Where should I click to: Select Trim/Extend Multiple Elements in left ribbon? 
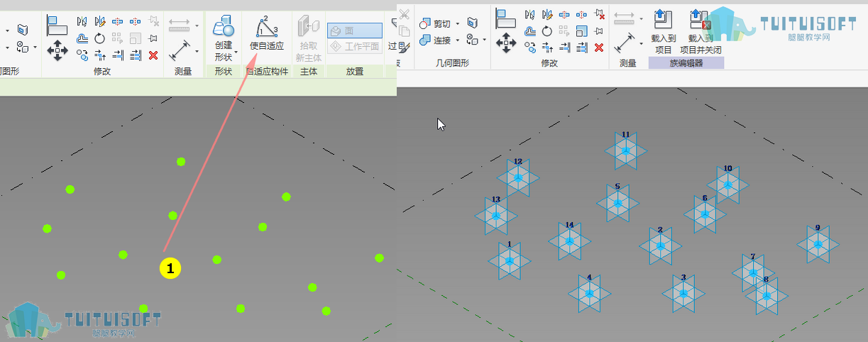click(136, 55)
